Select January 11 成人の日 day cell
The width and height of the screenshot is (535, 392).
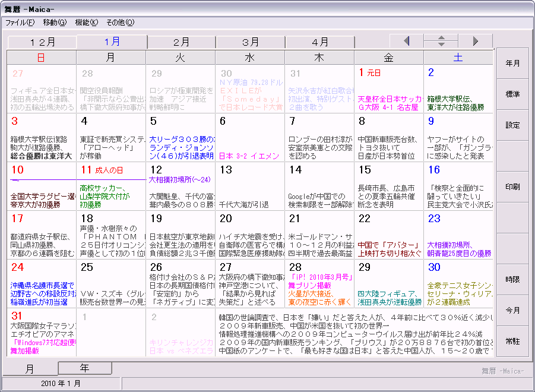(111, 186)
